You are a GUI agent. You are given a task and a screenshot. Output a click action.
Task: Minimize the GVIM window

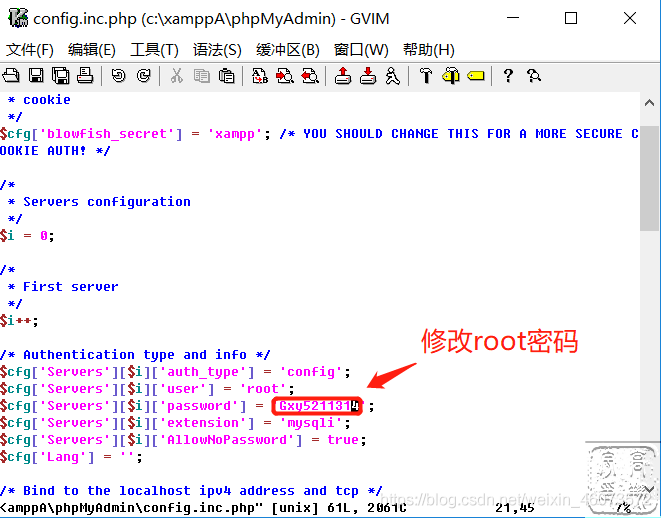click(x=513, y=18)
